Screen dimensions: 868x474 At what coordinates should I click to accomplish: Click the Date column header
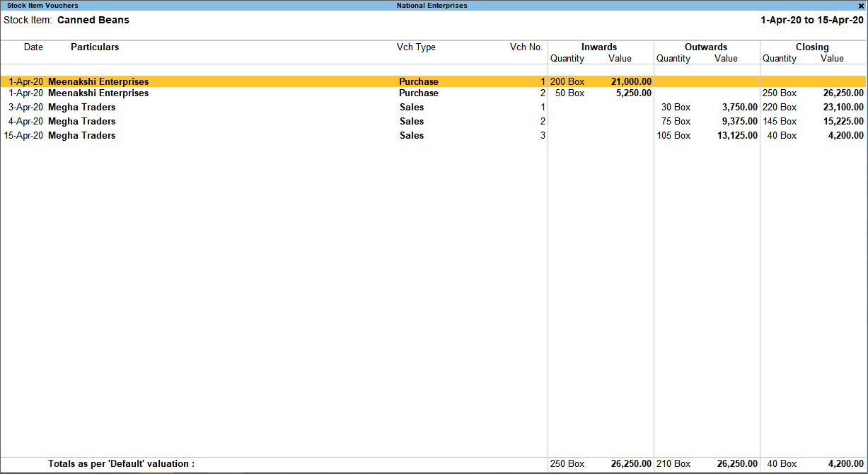(33, 47)
